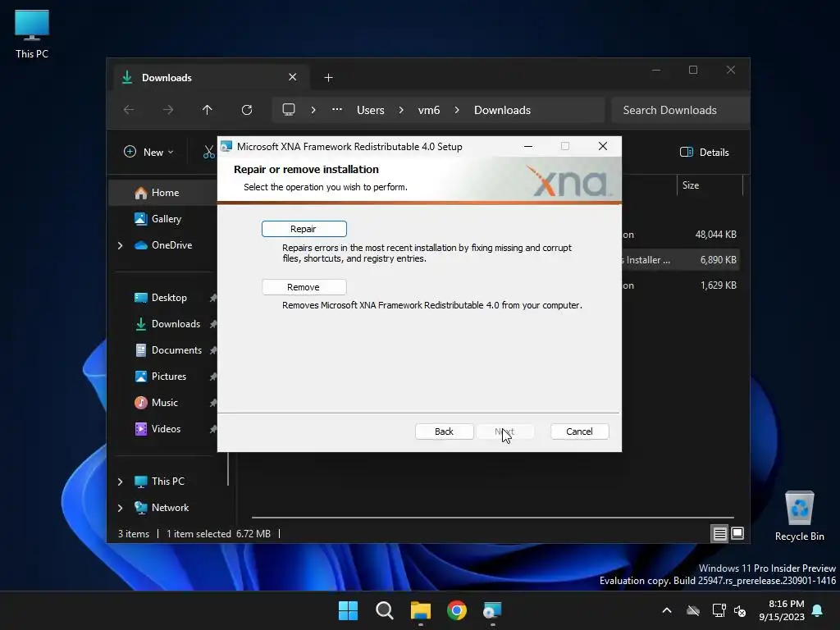Click the OneDrive cloud tray icon
This screenshot has height=630, width=840.
tap(693, 610)
